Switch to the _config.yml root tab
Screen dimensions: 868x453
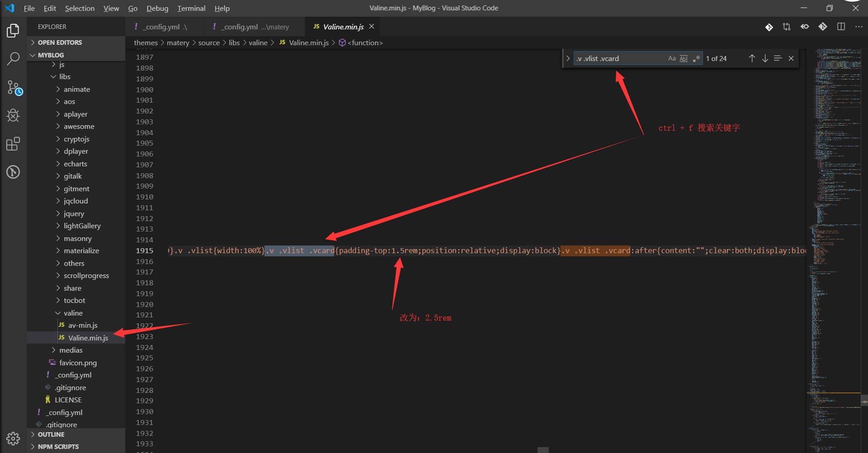(x=163, y=27)
